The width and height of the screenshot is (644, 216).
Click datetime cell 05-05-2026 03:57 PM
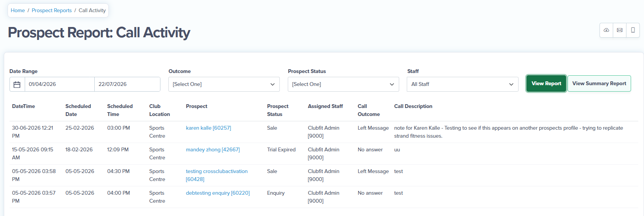click(x=34, y=197)
